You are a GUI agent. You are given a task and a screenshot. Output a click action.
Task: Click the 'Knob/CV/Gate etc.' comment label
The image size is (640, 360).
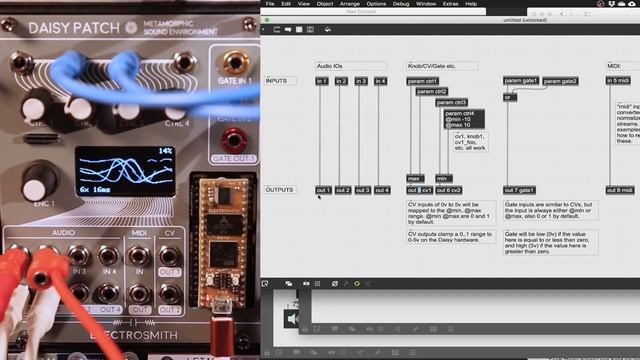click(442, 66)
